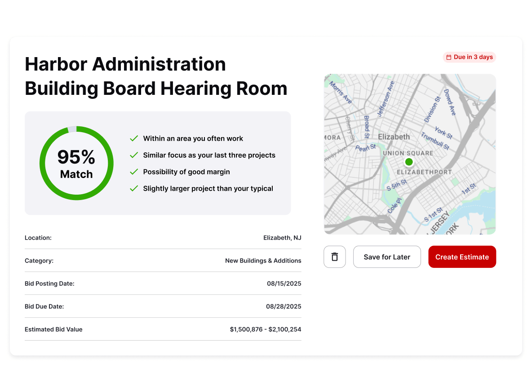Click checkmark beside "Within an area you often work"
This screenshot has width=532, height=392.
[x=133, y=138]
